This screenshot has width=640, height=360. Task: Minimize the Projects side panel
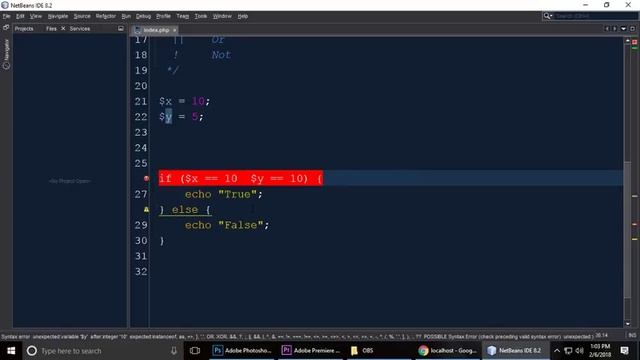[x=120, y=29]
